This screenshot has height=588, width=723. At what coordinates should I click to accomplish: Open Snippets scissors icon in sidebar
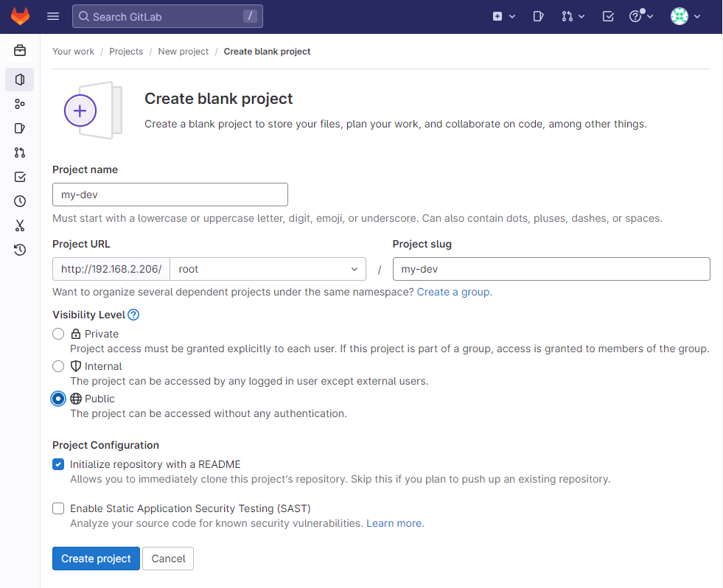click(x=20, y=225)
